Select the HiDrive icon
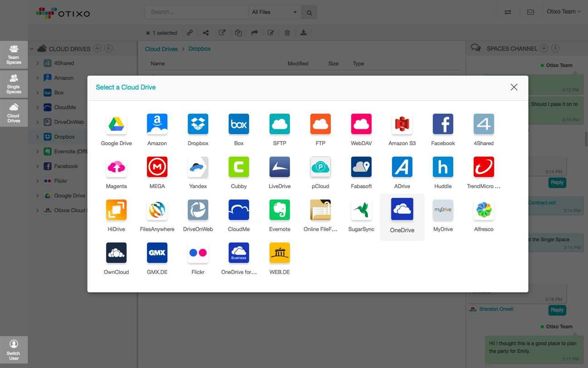This screenshot has width=588, height=368. [116, 210]
